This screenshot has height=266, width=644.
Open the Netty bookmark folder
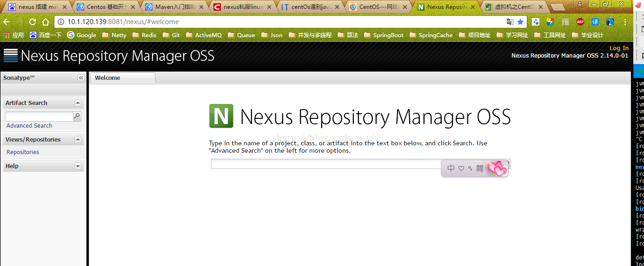114,35
